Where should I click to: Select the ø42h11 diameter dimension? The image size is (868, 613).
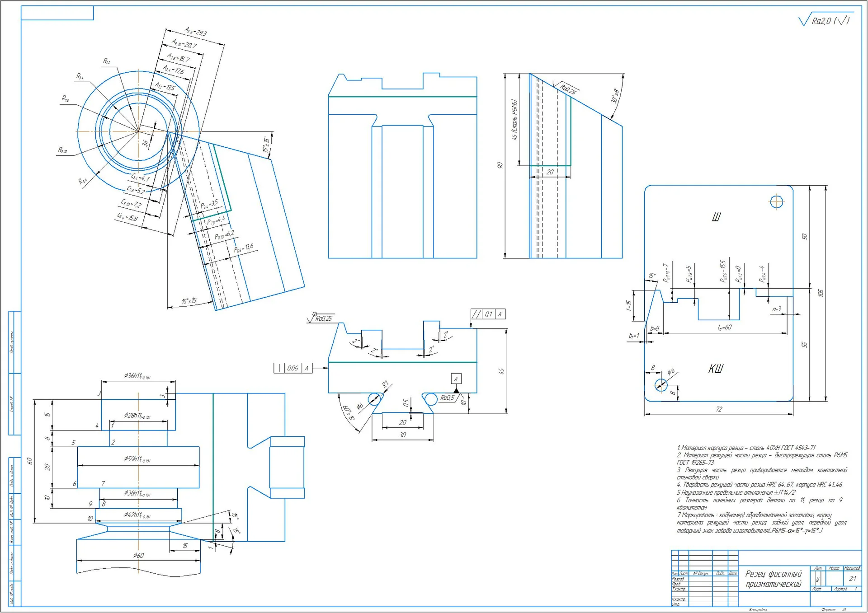click(137, 515)
